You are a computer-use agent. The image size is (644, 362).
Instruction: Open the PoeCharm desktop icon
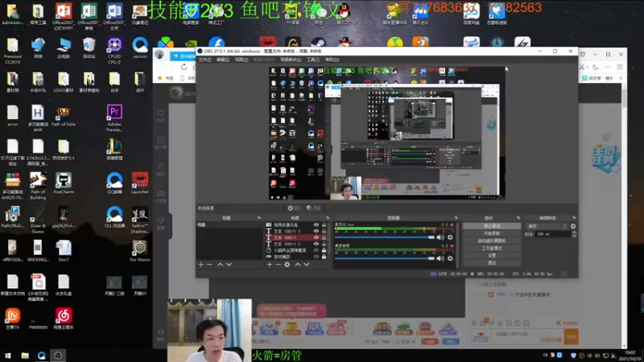coord(64,183)
